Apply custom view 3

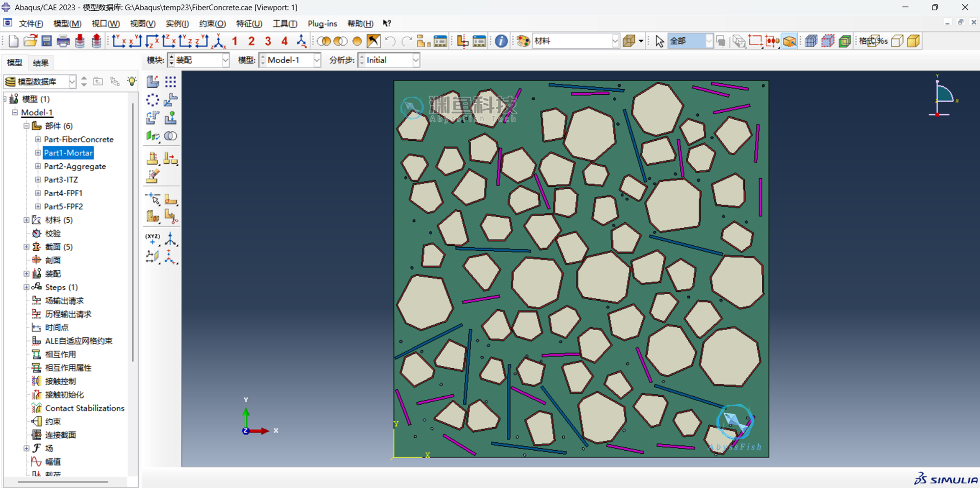[268, 41]
